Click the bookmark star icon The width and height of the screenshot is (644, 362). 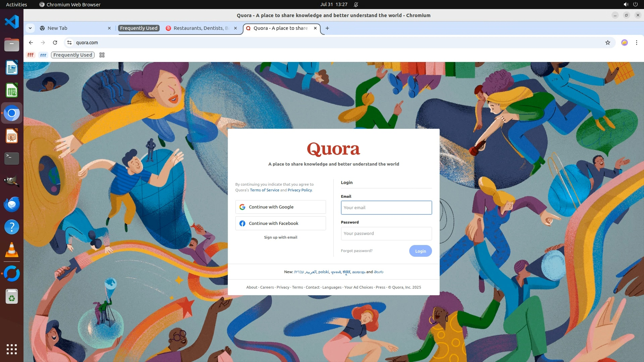click(607, 43)
